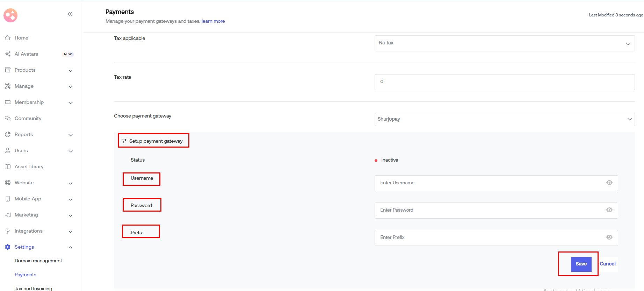The height and width of the screenshot is (291, 644).
Task: Click the learn more link
Action: click(x=213, y=21)
